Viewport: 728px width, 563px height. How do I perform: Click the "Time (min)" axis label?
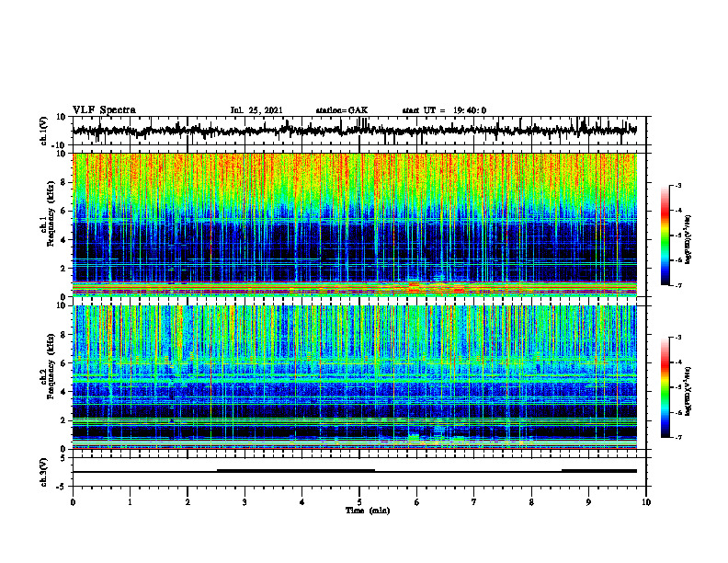[368, 511]
